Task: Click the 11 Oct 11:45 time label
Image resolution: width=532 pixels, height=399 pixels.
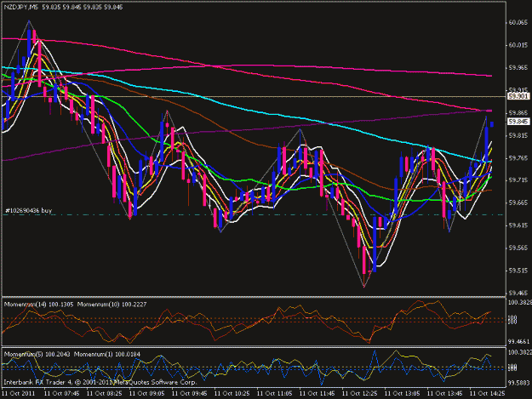Action: pyautogui.click(x=317, y=394)
